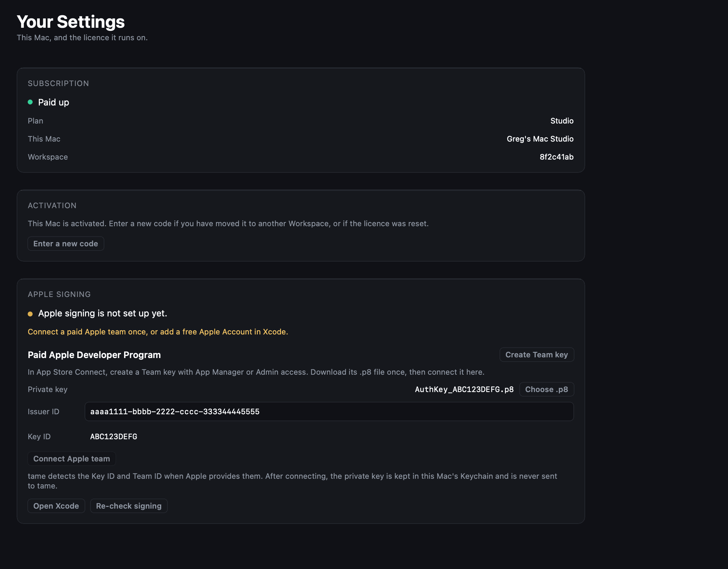Click the Paid up status text

tap(54, 102)
